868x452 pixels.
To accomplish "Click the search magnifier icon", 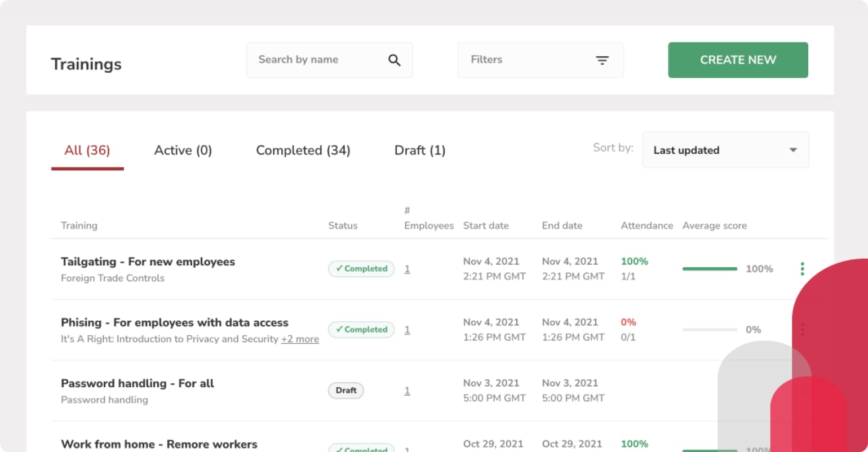I will click(394, 60).
